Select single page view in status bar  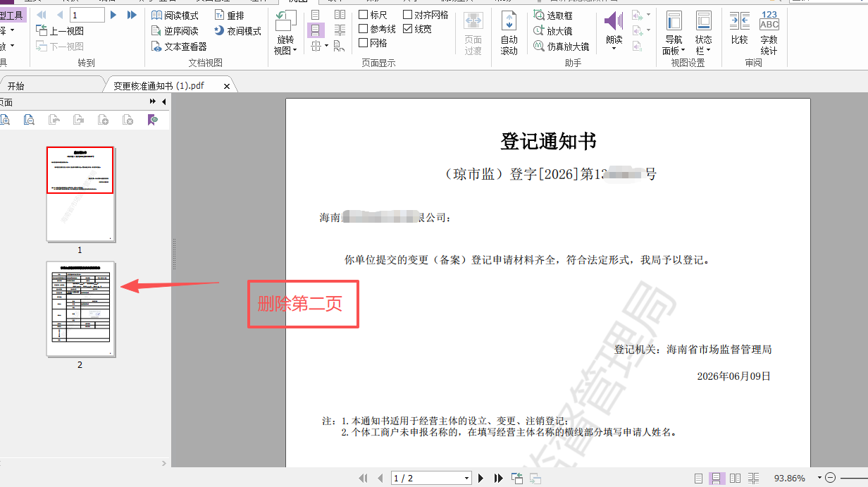pyautogui.click(x=698, y=478)
